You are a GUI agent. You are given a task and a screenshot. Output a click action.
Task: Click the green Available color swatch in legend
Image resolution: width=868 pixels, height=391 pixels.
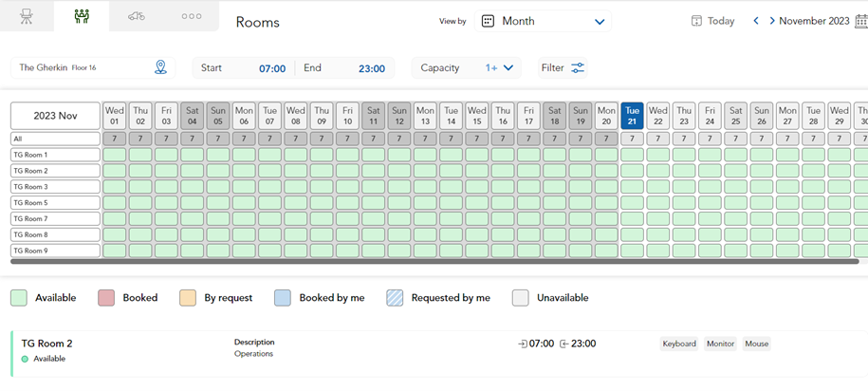19,297
